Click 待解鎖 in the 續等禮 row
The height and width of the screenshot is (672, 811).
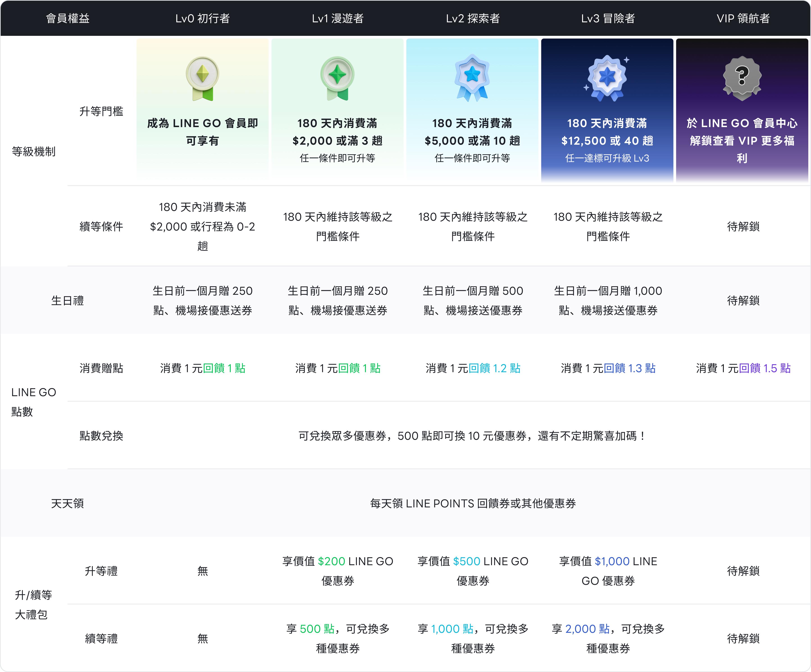[743, 638]
